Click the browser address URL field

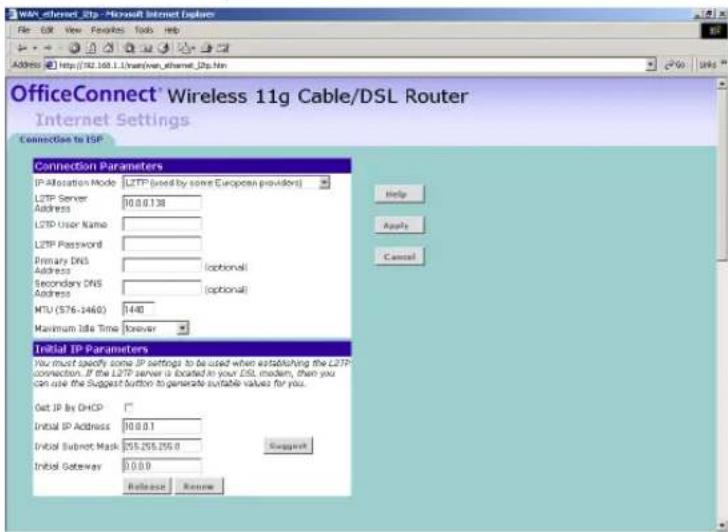351,65
